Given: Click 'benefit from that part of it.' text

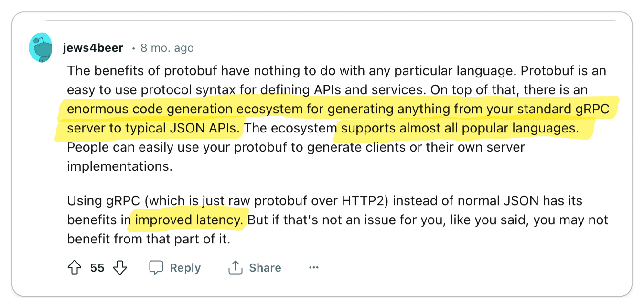Looking at the screenshot, I should [149, 239].
